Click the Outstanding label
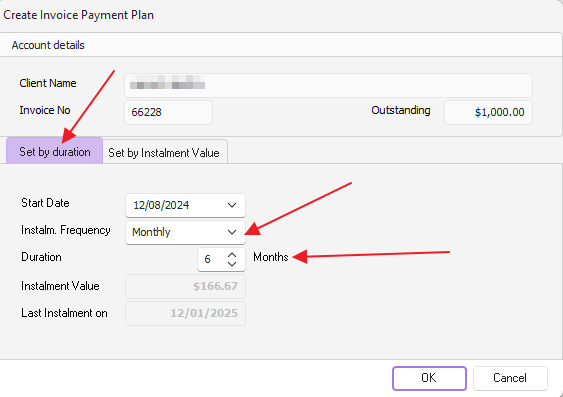Viewport: 563px width, 397px height. (x=401, y=110)
